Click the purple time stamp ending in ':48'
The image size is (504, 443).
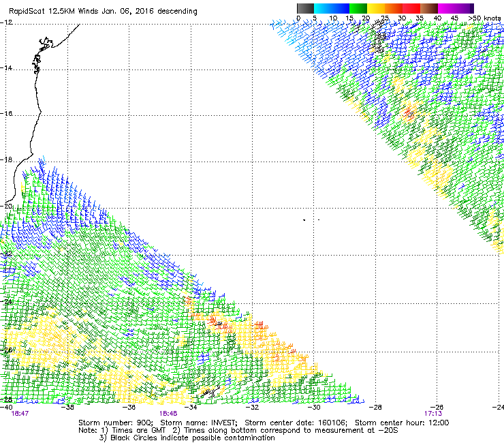tap(168, 414)
